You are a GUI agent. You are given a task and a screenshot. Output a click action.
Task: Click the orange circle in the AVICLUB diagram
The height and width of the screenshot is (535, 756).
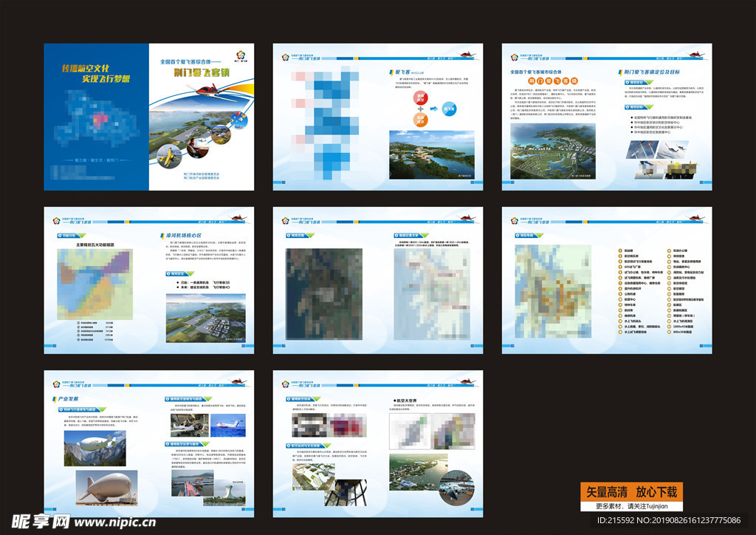pyautogui.click(x=420, y=119)
